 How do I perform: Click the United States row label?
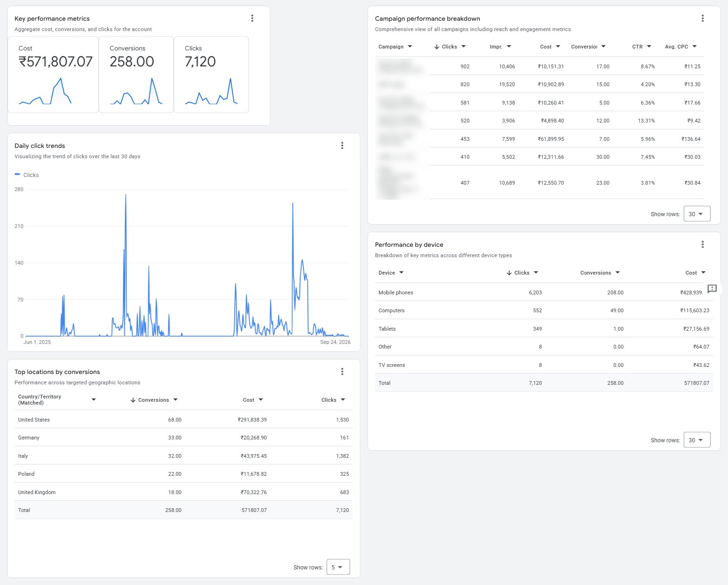coord(34,420)
